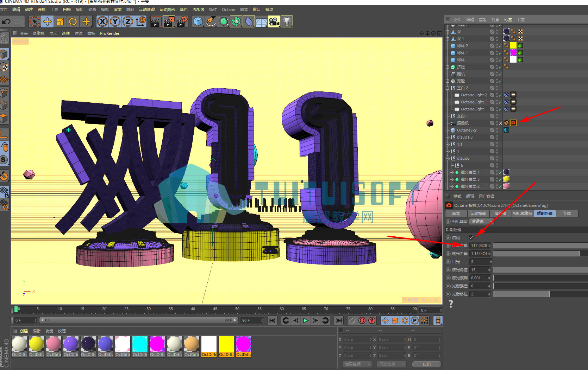This screenshot has height=370, width=588.
Task: Toggle Z axis lock
Action: coord(128,21)
